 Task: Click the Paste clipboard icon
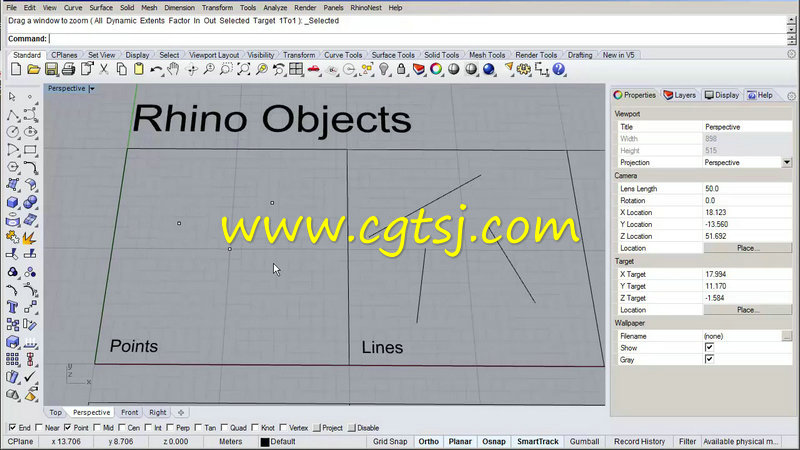[138, 69]
